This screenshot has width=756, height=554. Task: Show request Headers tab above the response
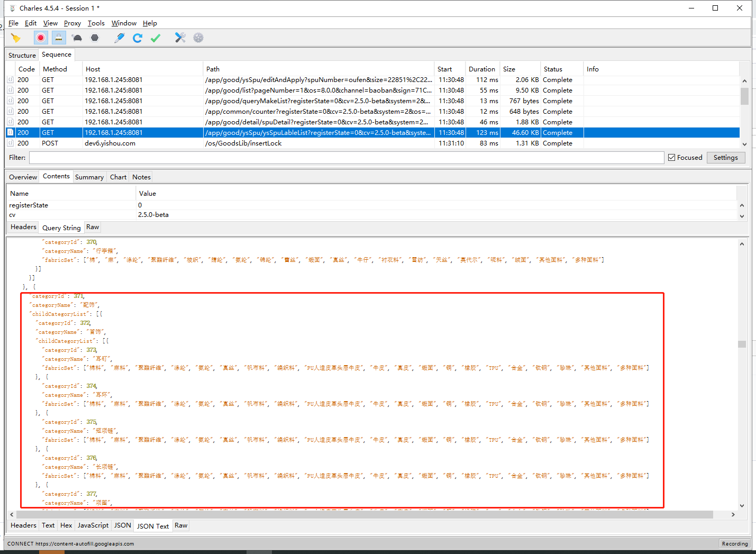coord(23,227)
